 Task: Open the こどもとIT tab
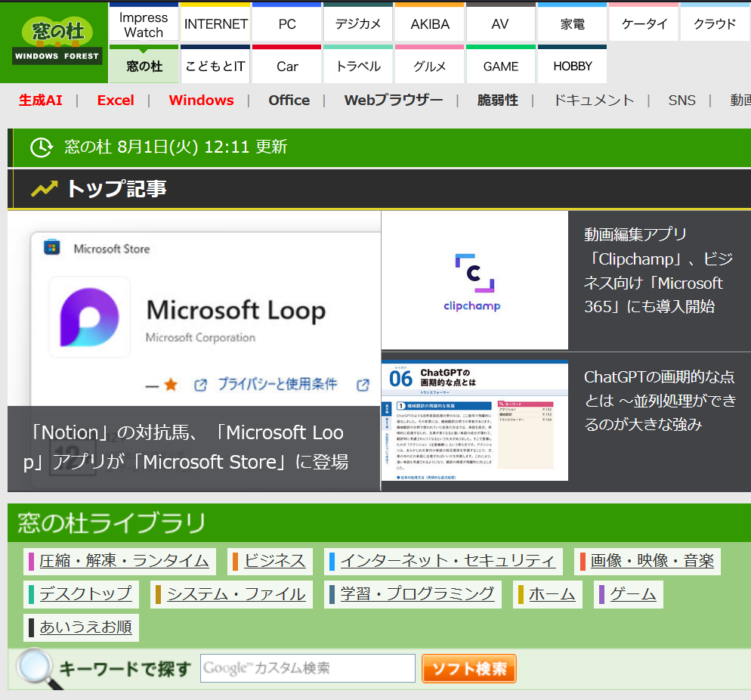click(216, 66)
